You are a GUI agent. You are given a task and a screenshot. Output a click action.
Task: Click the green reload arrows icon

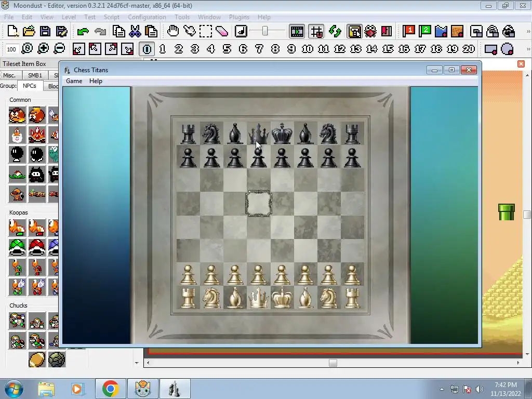(335, 31)
